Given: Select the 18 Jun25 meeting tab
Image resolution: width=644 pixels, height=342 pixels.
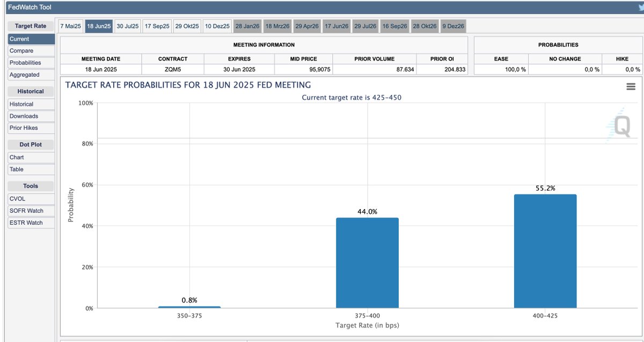Looking at the screenshot, I should 99,26.
